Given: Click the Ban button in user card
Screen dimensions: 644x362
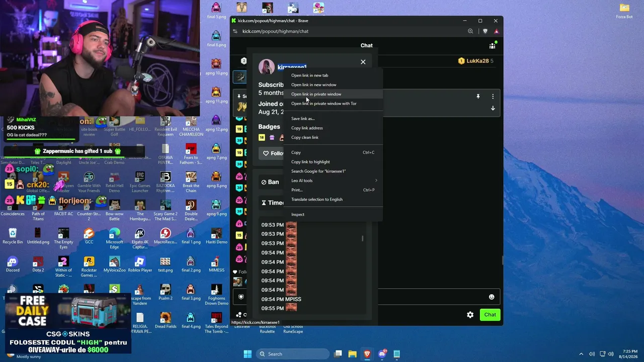Looking at the screenshot, I should click(270, 182).
